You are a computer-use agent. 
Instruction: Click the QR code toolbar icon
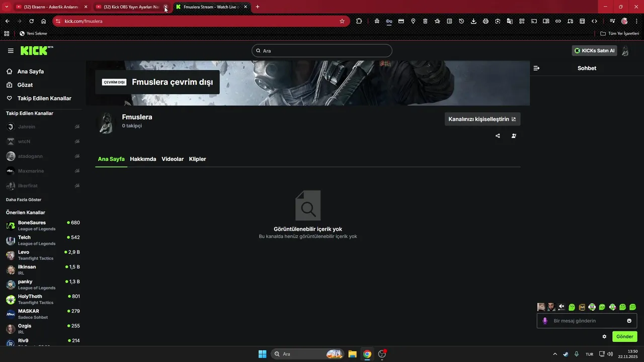click(x=522, y=21)
